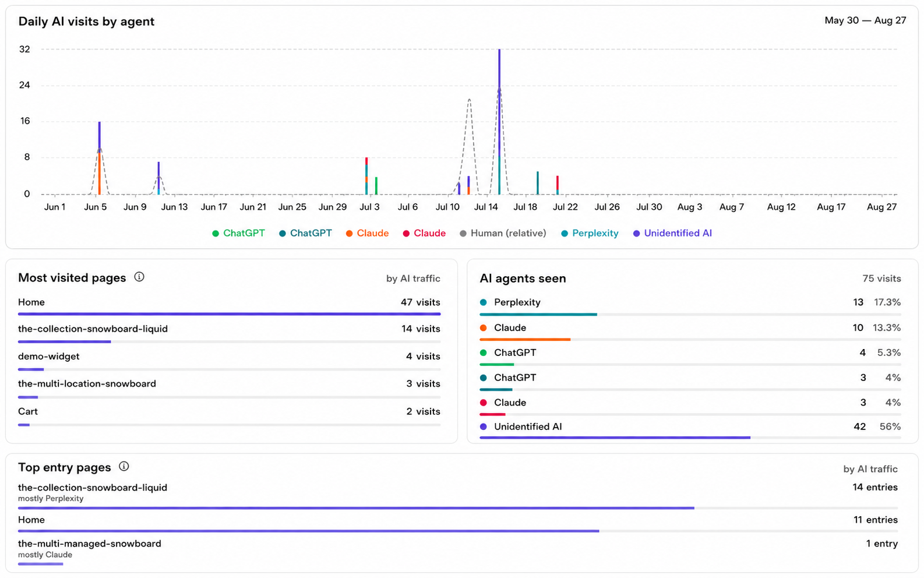Click the-multi-location-snowboard page row

click(229, 387)
